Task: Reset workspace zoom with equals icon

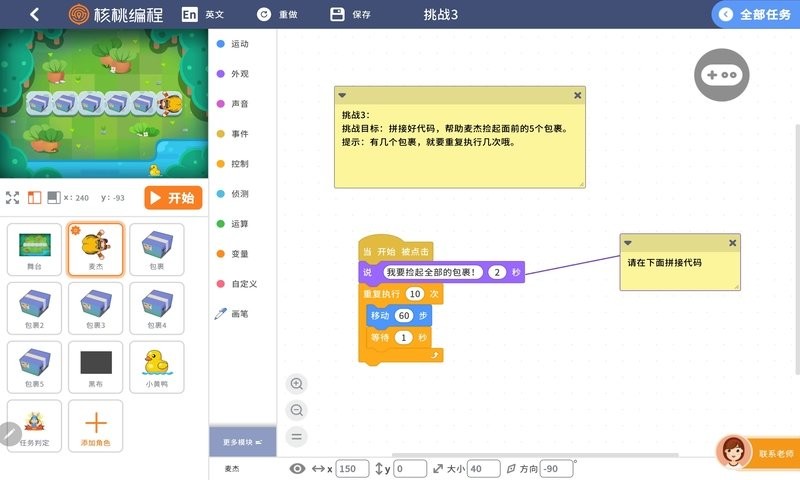Action: coord(297,436)
